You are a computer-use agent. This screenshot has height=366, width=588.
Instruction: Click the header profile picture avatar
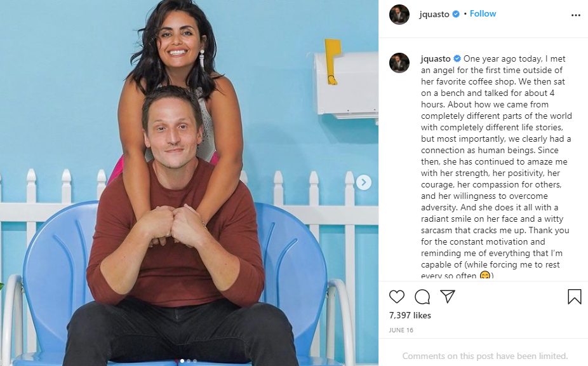click(x=399, y=15)
